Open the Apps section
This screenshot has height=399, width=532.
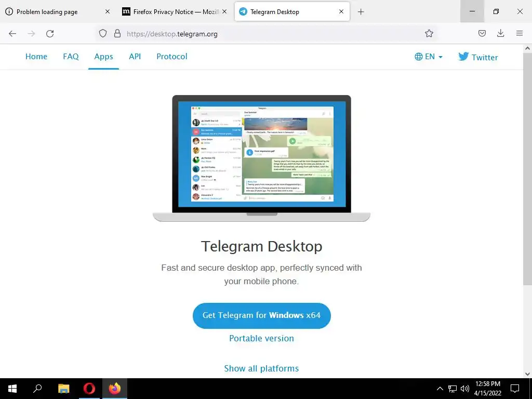tap(103, 57)
